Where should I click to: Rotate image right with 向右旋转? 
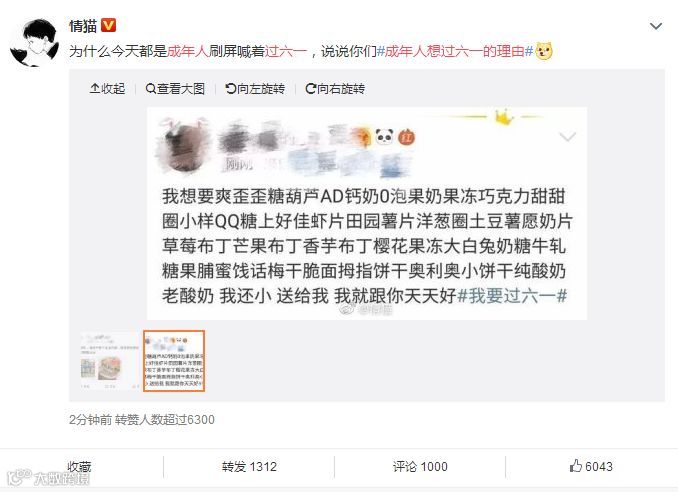tap(335, 89)
